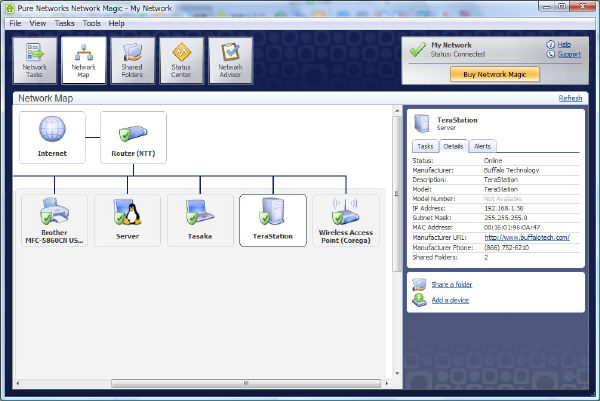Switch to the Details tab

[x=453, y=146]
